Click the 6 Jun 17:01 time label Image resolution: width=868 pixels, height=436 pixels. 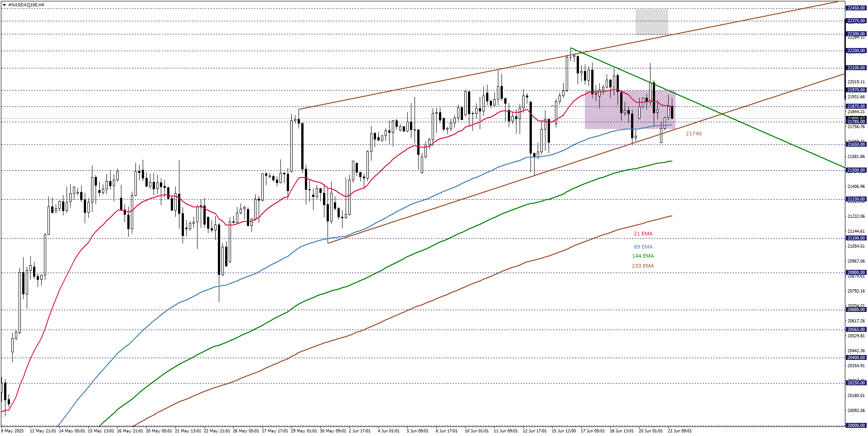(447, 431)
